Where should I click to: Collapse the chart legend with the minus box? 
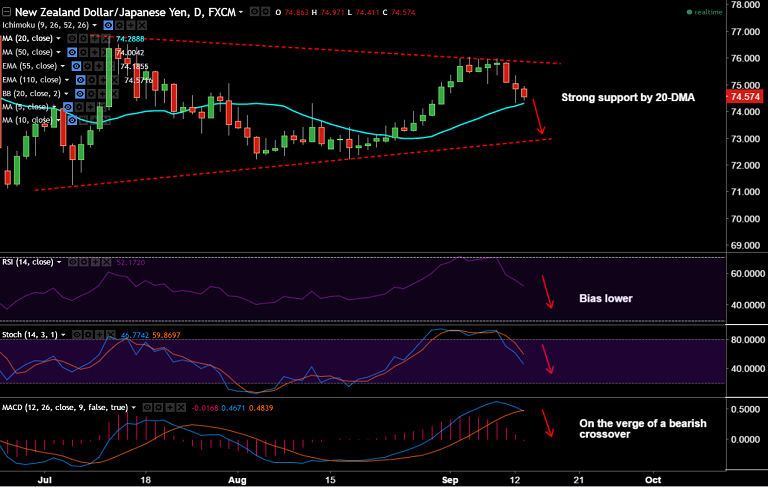[x=6, y=12]
